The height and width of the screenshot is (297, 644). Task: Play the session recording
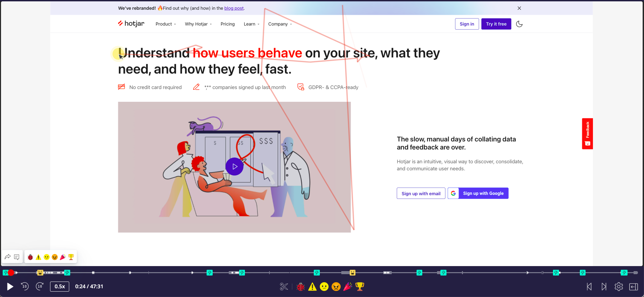coord(10,287)
